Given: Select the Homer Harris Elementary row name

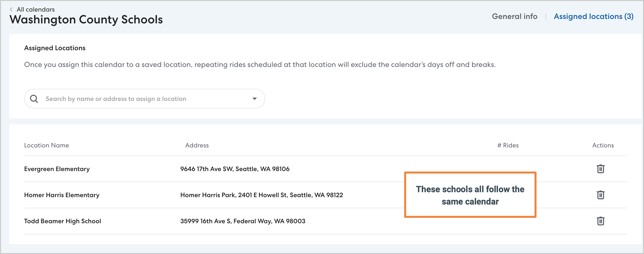Looking at the screenshot, I should point(62,195).
